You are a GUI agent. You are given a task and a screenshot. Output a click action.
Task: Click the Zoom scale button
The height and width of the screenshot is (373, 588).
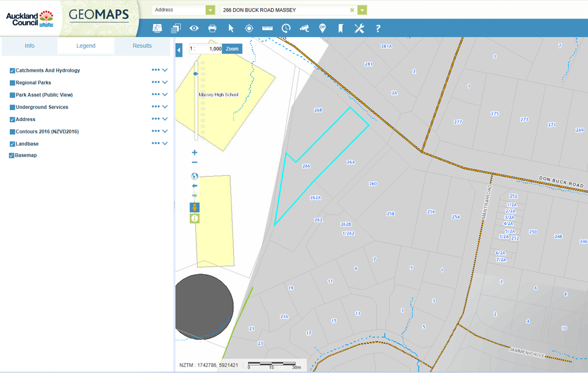click(232, 49)
